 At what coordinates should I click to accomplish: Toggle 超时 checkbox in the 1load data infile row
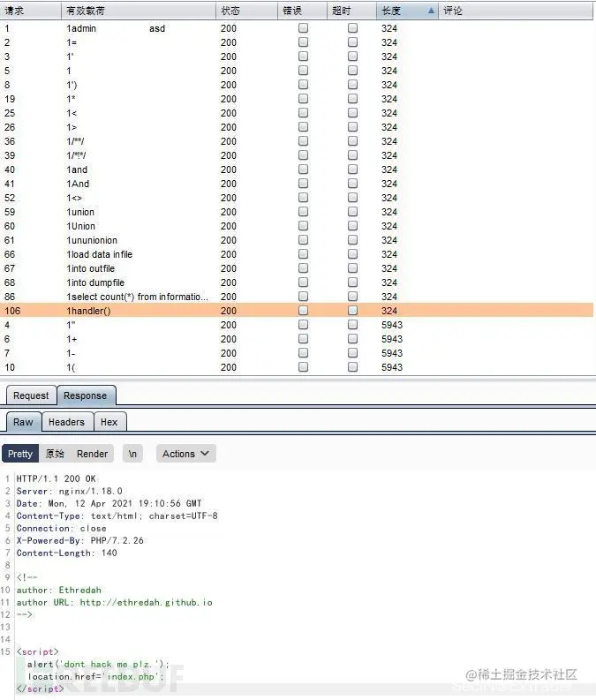coord(352,254)
